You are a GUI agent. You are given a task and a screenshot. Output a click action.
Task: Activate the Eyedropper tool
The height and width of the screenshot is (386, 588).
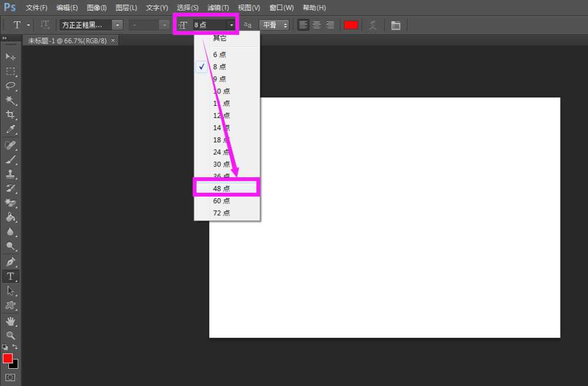point(10,129)
